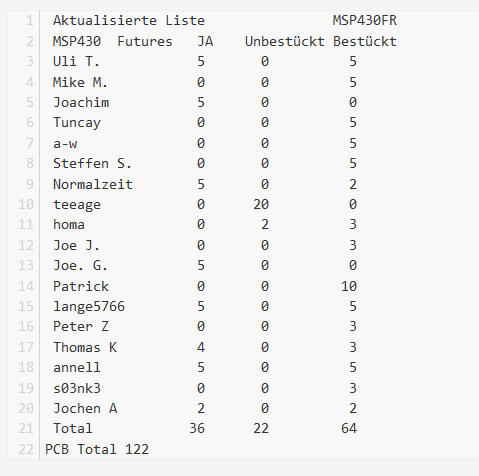
Task: Click line number 1 in gutter
Action: click(x=30, y=21)
